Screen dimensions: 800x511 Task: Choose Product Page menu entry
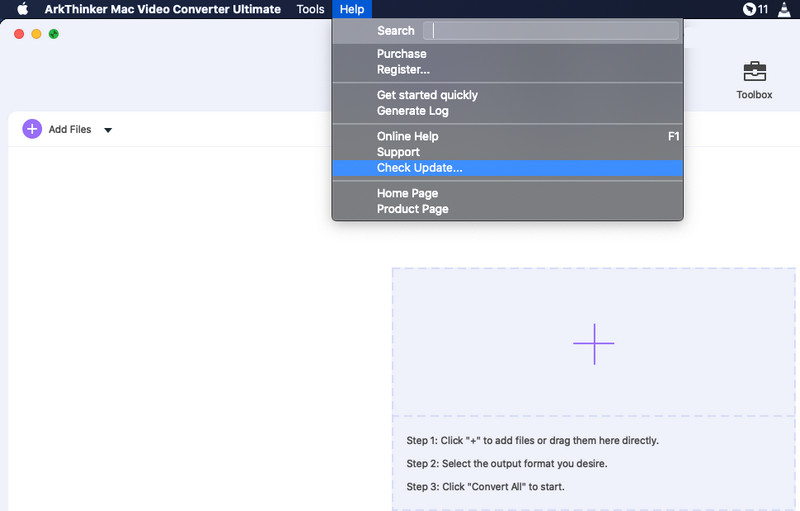(508, 209)
